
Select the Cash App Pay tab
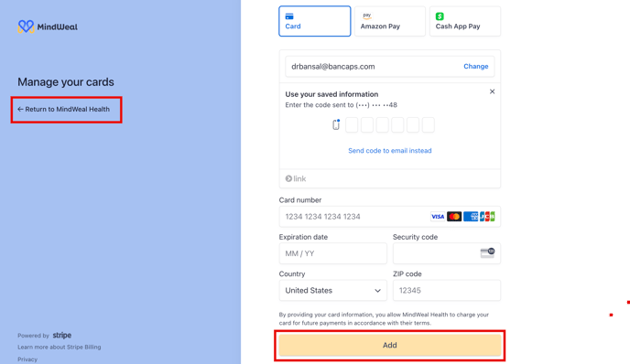465,21
